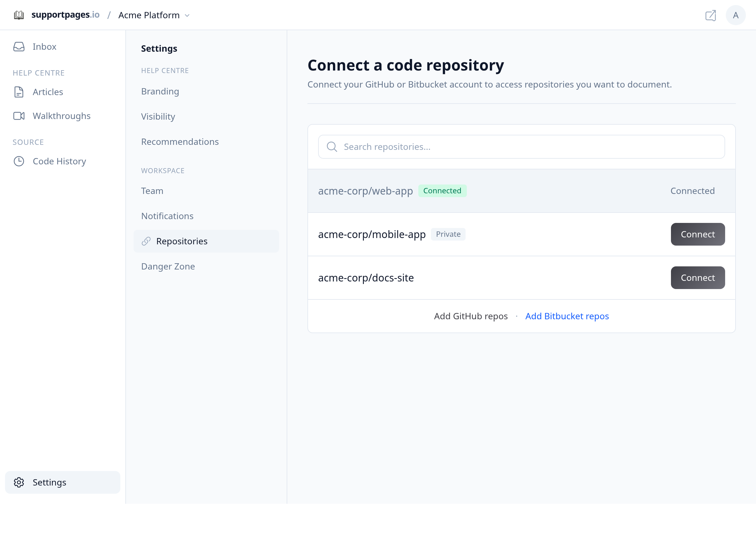The image size is (756, 534).
Task: Click the acme-corp/mobile-app repository name
Action: [x=372, y=234]
